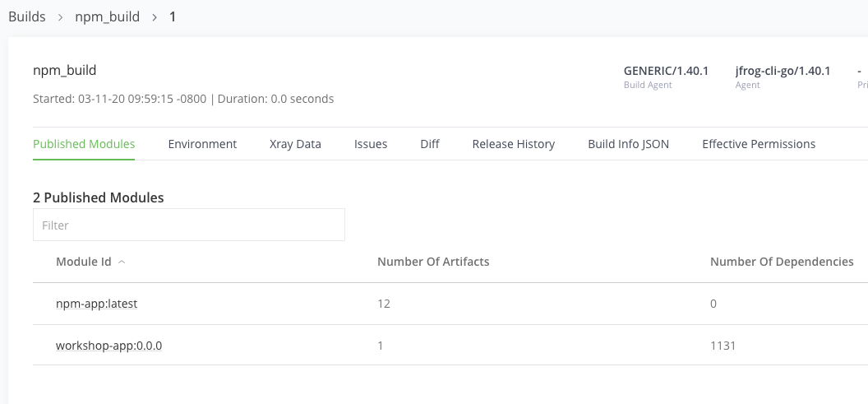Select the Build Agent label

click(x=648, y=85)
